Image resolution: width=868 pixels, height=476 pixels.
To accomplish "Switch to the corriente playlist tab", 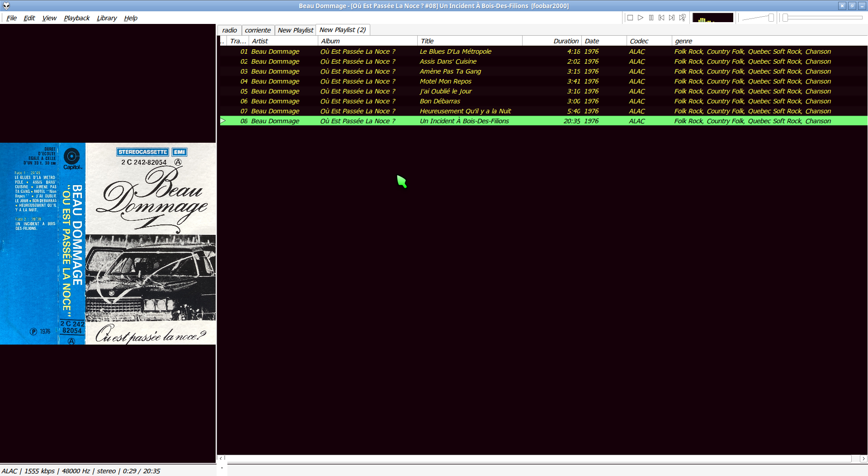I will pos(258,30).
